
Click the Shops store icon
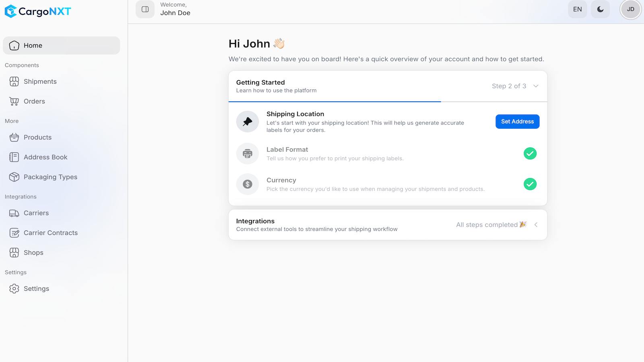pyautogui.click(x=14, y=253)
